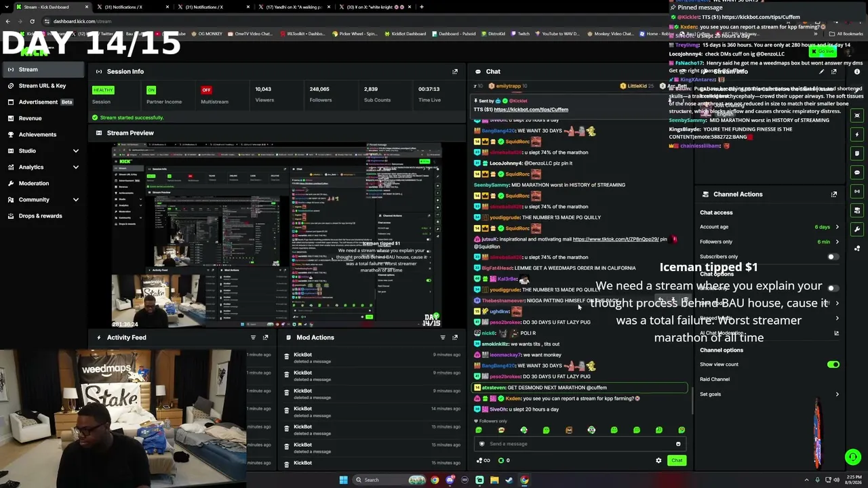The height and width of the screenshot is (488, 868).
Task: Open Activity Feed filter options
Action: pyautogui.click(x=253, y=337)
